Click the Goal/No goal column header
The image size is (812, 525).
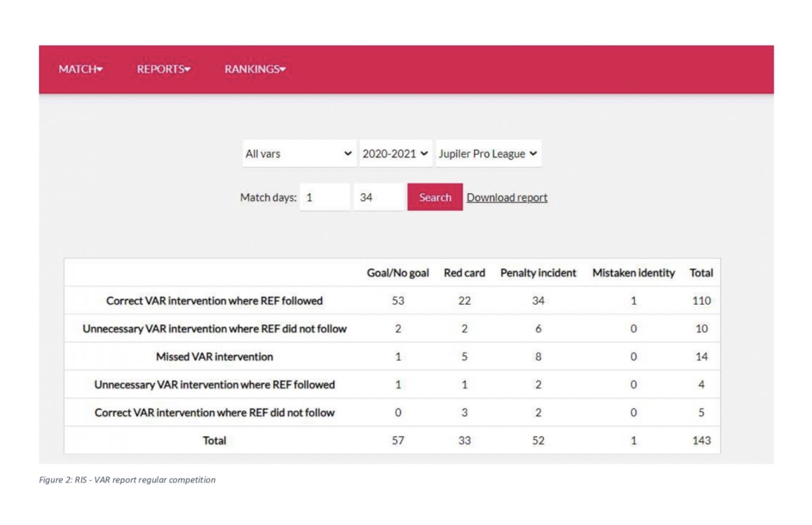point(397,273)
